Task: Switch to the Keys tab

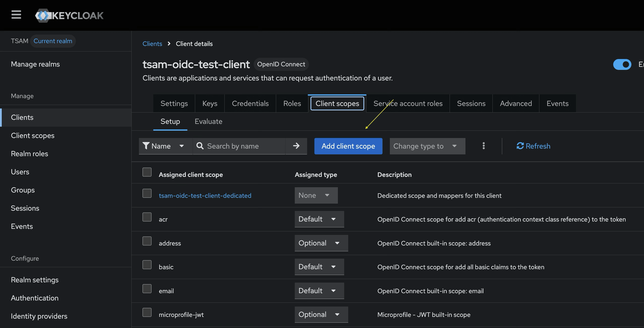Action: pos(210,103)
